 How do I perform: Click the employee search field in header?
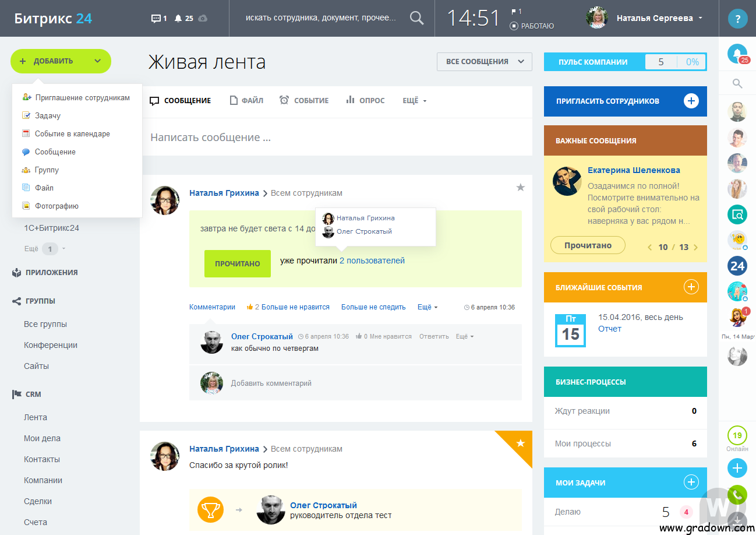click(321, 18)
